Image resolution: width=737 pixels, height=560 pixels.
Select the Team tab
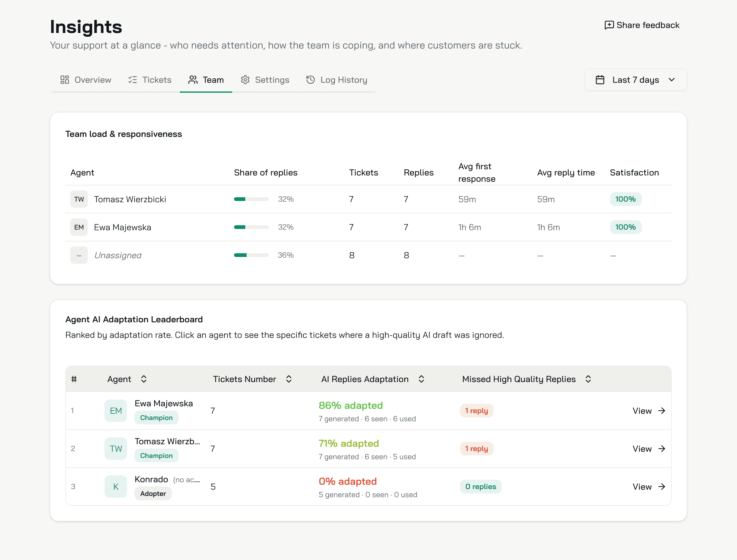(x=206, y=80)
